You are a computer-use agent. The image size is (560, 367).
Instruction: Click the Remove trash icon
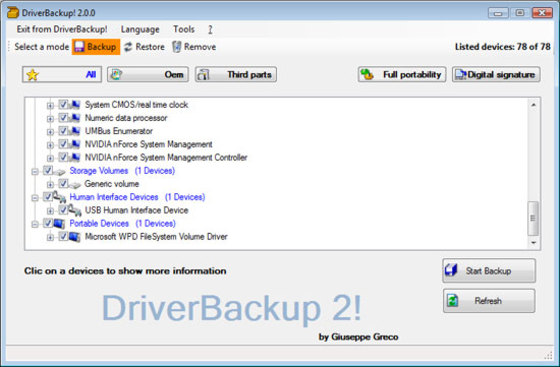177,47
